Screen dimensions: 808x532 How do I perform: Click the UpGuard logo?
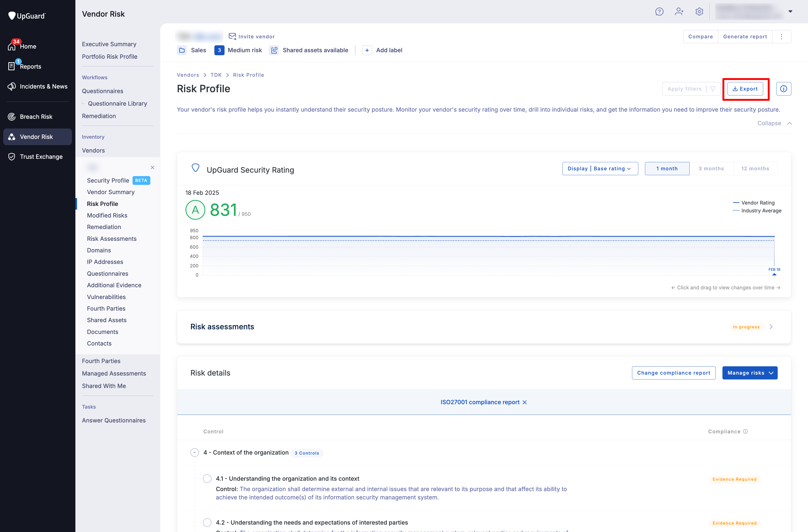(27, 16)
